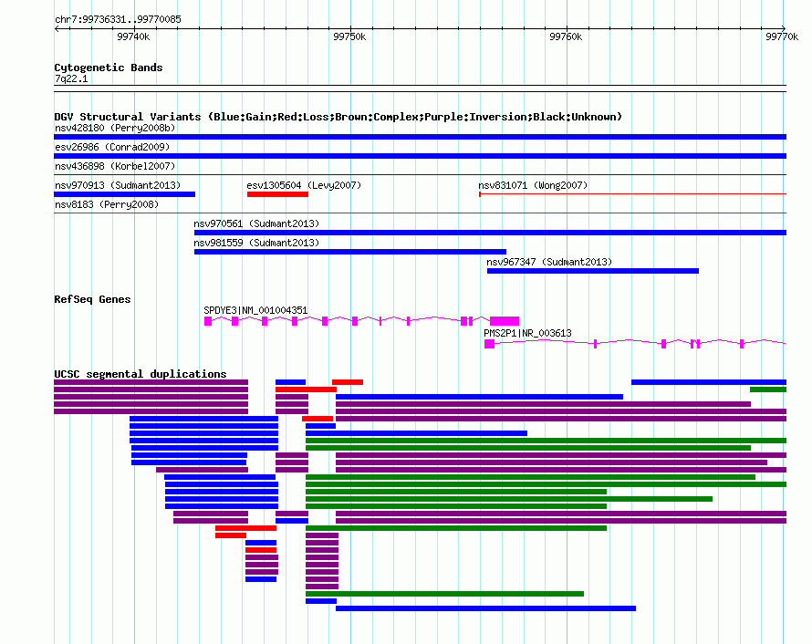Screen dimensions: 812x644
Task: Click the 7q22.1 band label
Action: coord(71,78)
